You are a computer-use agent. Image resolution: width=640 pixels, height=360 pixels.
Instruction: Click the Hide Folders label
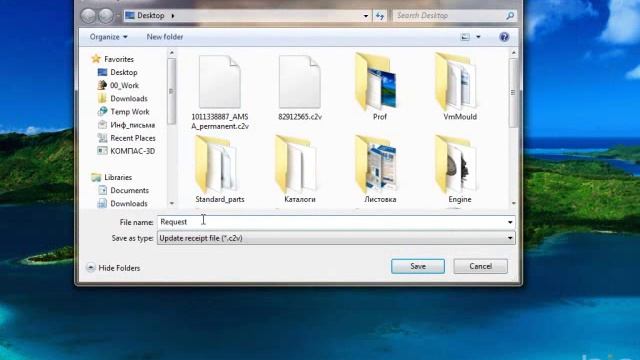[x=119, y=268]
